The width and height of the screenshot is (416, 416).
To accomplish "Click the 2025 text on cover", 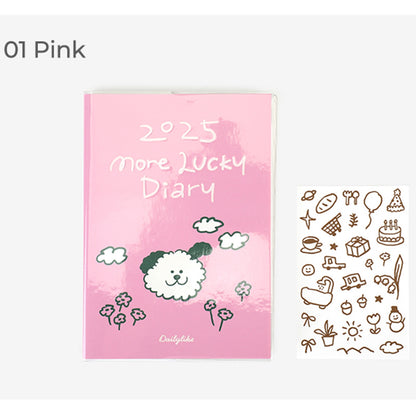I will 179,132.
